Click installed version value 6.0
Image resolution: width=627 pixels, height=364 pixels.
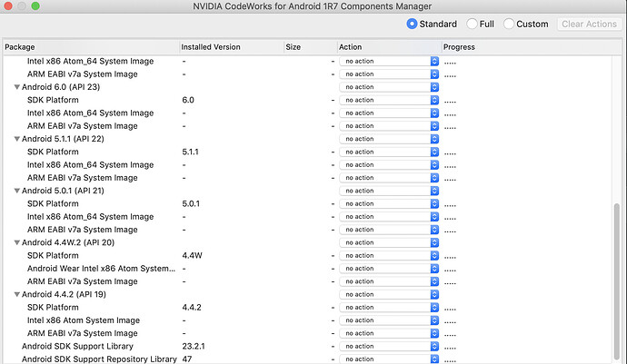click(x=188, y=100)
